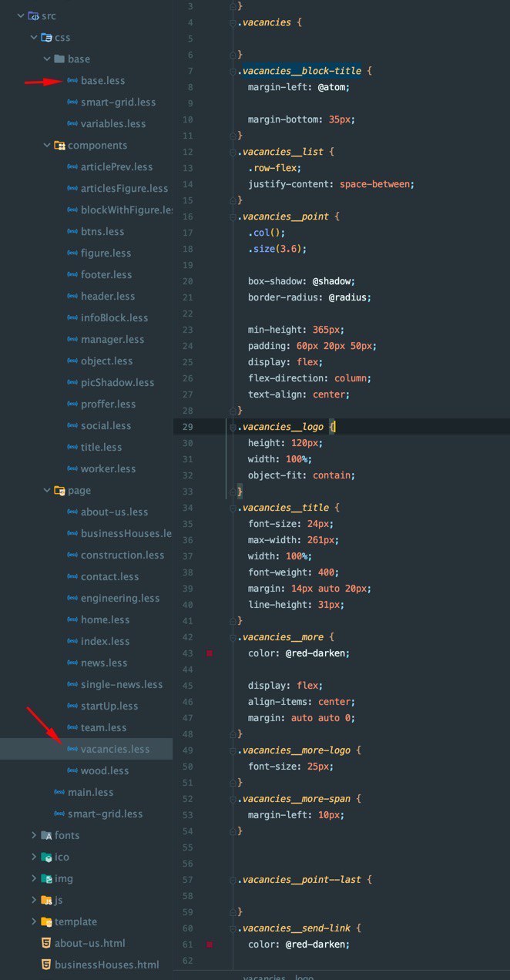The image size is (510, 980).
Task: Collapse the components folder chevron
Action: pos(46,145)
